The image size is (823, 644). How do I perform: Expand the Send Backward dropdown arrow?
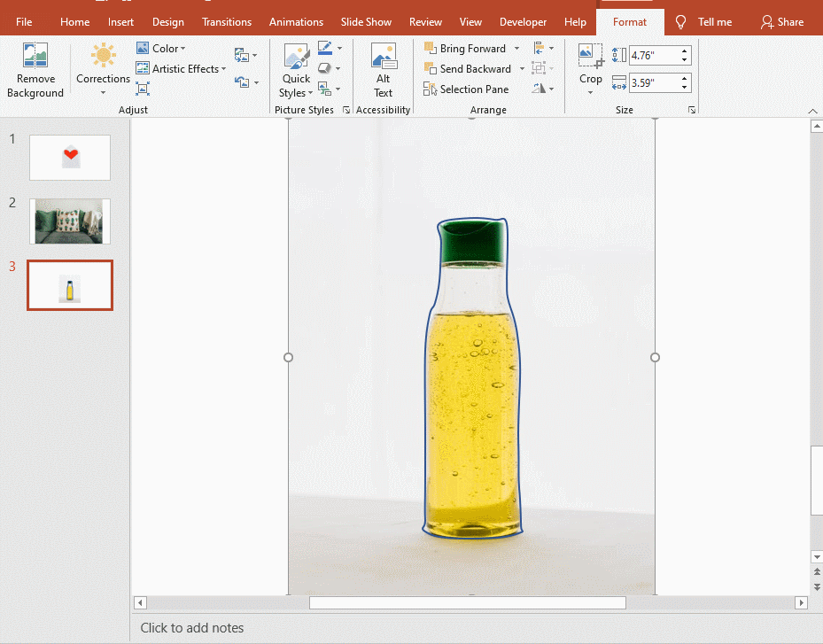pos(522,69)
